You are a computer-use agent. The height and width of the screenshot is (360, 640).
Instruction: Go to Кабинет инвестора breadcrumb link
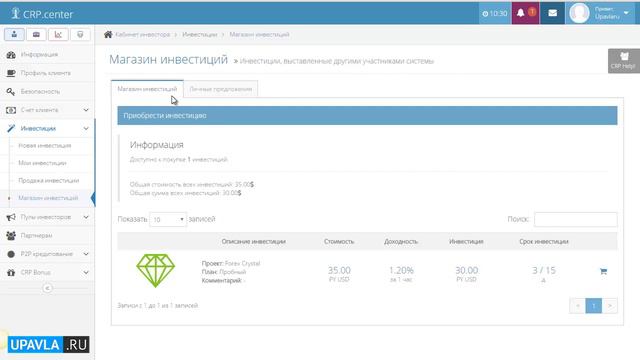[x=142, y=35]
